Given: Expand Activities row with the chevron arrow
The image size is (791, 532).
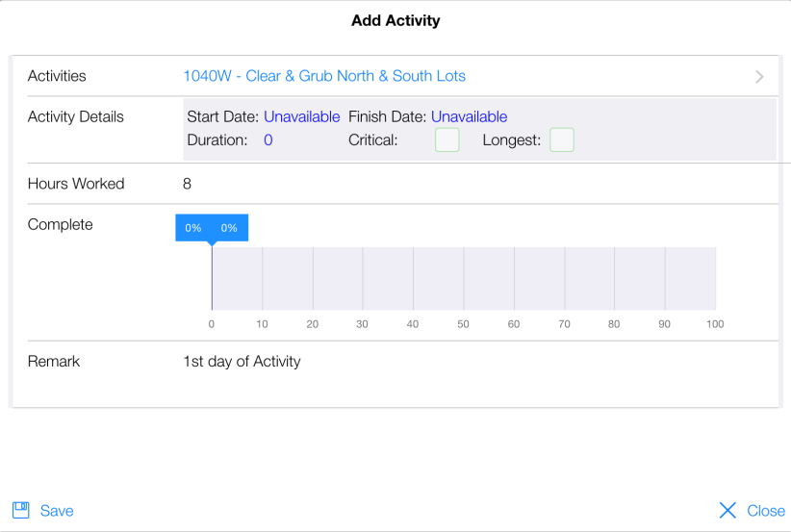Looking at the screenshot, I should (759, 77).
